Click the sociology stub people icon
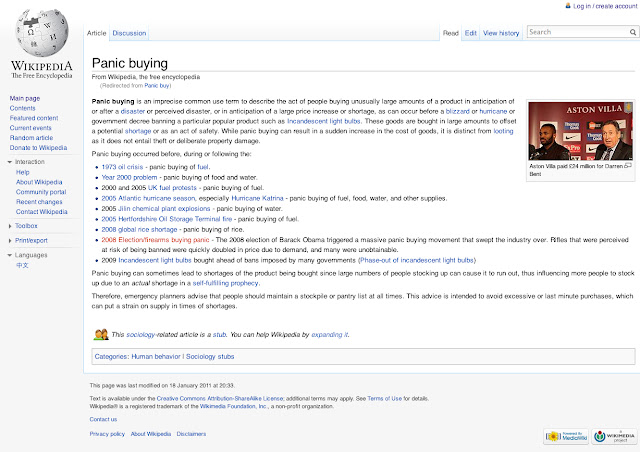This screenshot has height=452, width=640. tap(101, 334)
